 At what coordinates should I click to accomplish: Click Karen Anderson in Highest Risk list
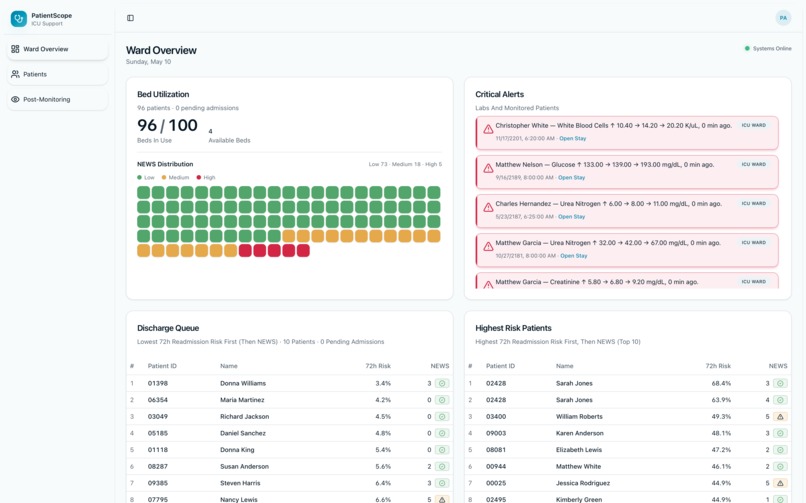coord(580,433)
